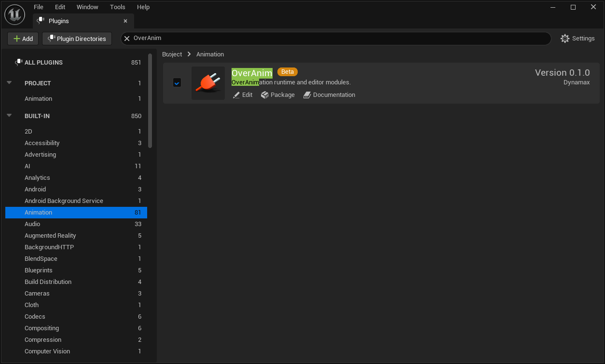Select the Blueprints category
The width and height of the screenshot is (605, 364).
[x=76, y=270]
